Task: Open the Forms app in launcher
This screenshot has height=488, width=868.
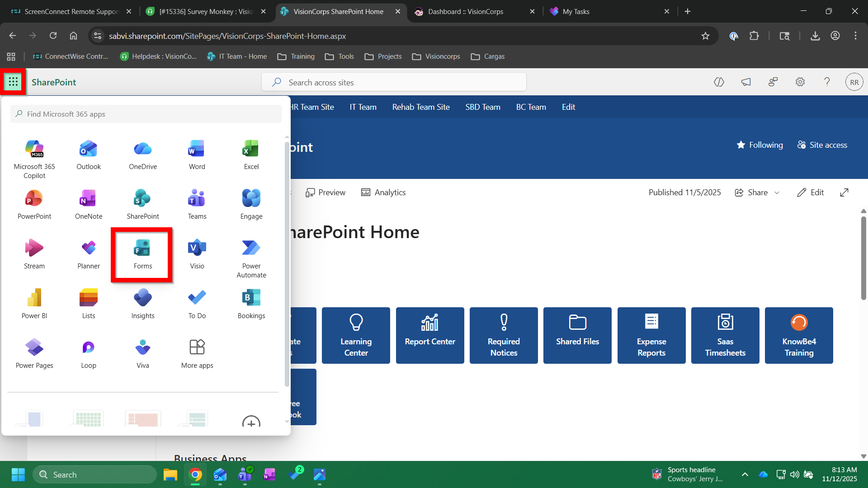Action: coord(143,254)
